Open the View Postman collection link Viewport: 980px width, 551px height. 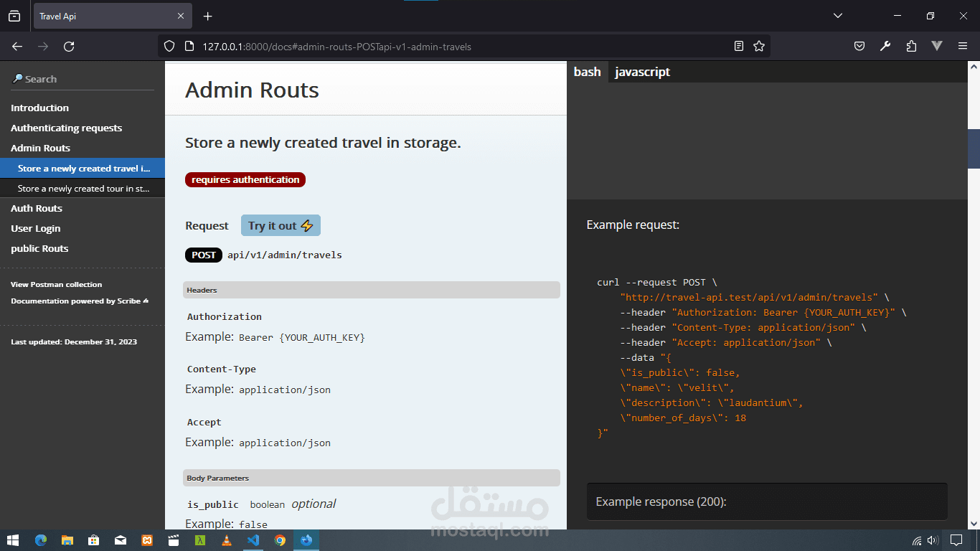point(56,284)
